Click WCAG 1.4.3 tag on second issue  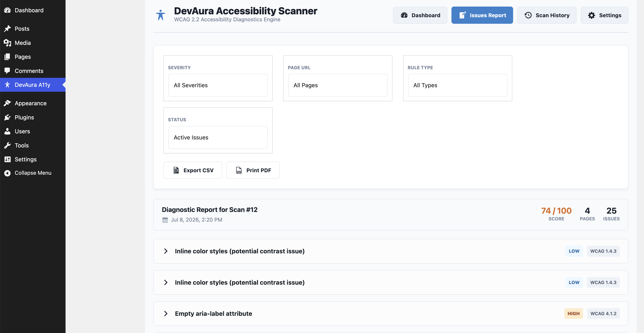(x=603, y=282)
